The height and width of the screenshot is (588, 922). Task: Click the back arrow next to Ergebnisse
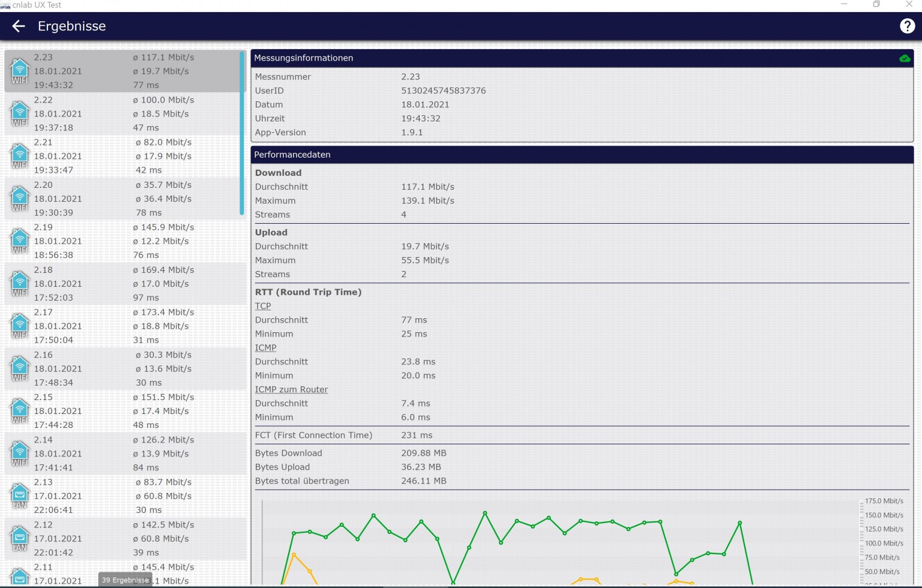[19, 26]
